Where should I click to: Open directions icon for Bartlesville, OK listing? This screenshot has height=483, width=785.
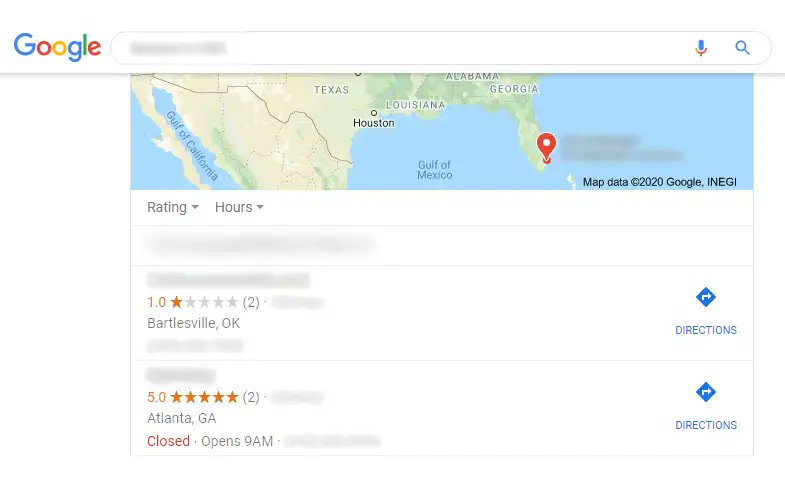click(706, 297)
